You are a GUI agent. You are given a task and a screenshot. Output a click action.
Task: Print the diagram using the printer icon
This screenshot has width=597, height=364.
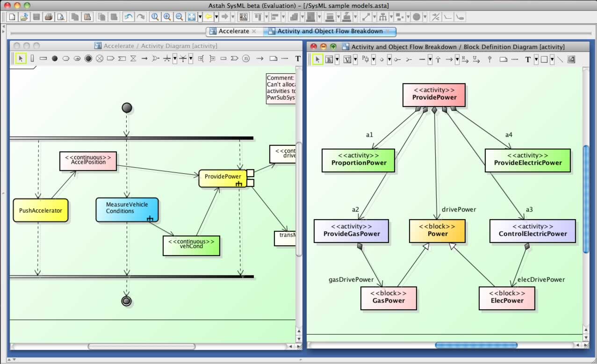49,17
